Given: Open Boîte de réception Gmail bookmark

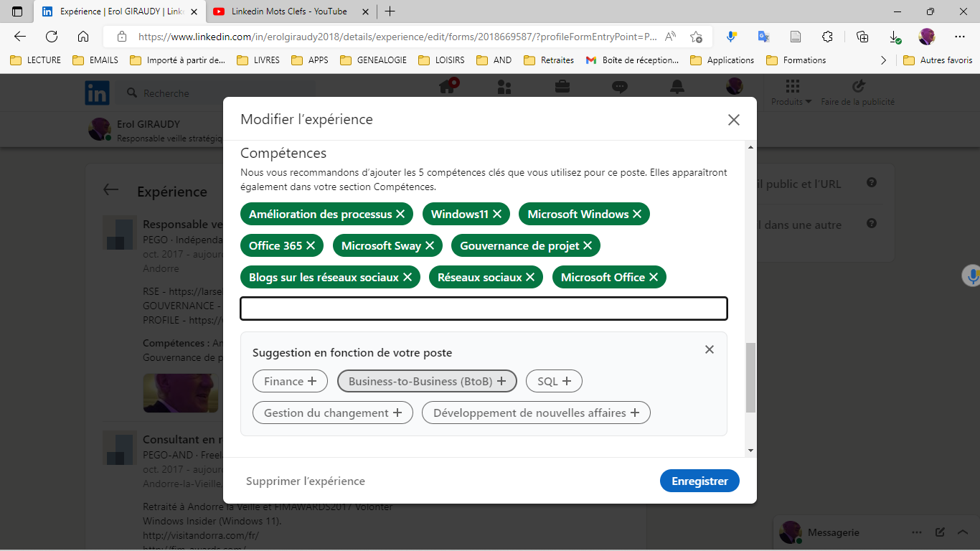Looking at the screenshot, I should [632, 60].
